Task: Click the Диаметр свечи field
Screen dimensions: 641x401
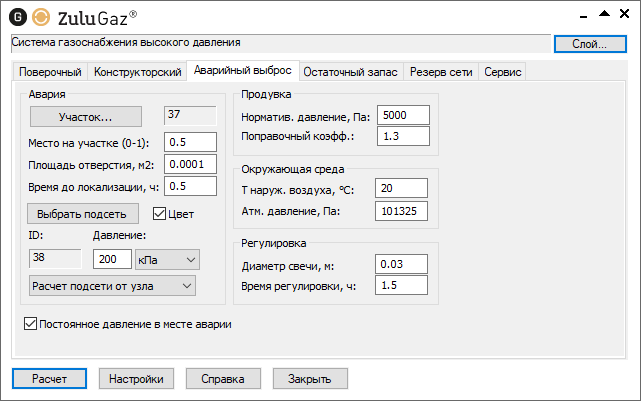Action: (401, 264)
